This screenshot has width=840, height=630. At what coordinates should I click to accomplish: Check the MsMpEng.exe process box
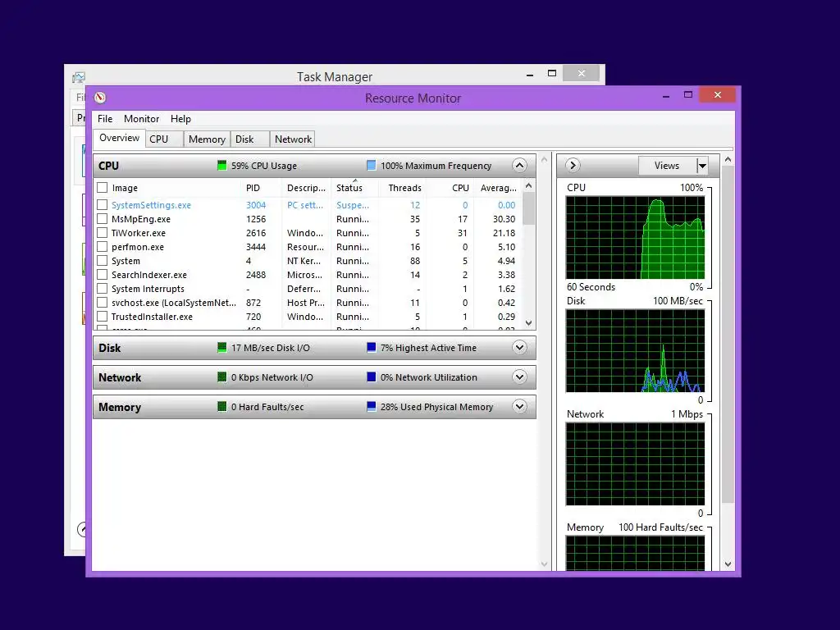click(x=103, y=218)
